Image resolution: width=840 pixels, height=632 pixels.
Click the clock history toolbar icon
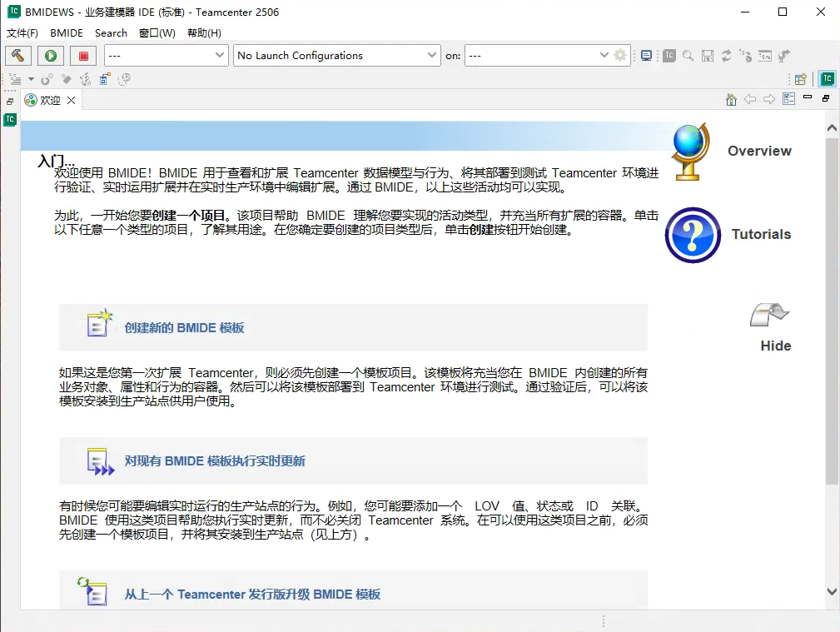click(124, 80)
